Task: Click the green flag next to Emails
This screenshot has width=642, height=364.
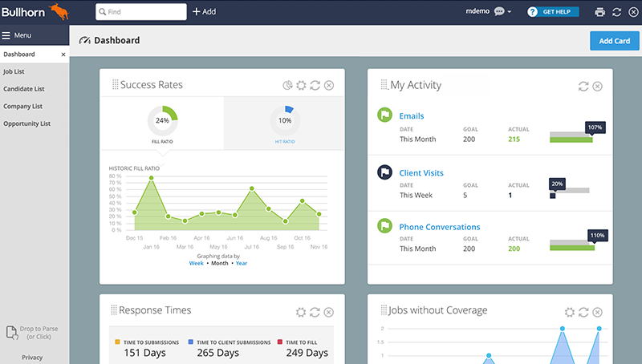Action: (x=385, y=115)
